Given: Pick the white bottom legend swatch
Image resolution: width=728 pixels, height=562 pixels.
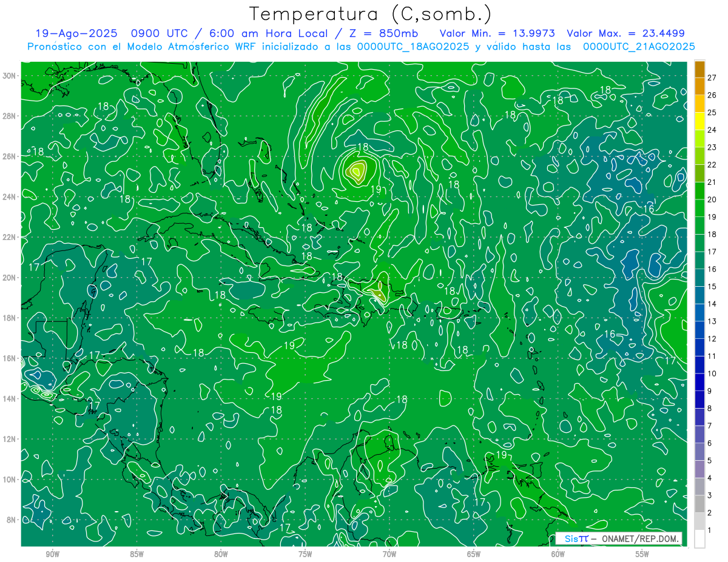Looking at the screenshot, I should 699,539.
